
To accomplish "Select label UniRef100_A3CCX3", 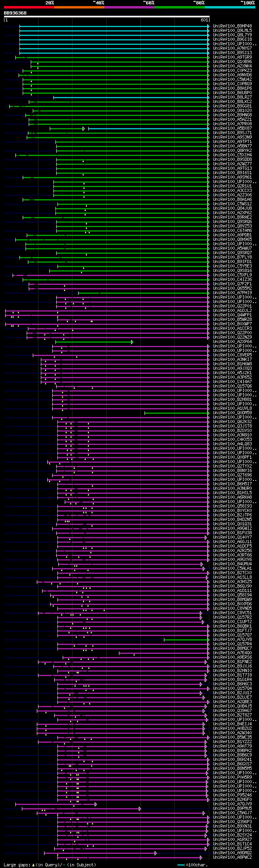I will click(x=232, y=191).
